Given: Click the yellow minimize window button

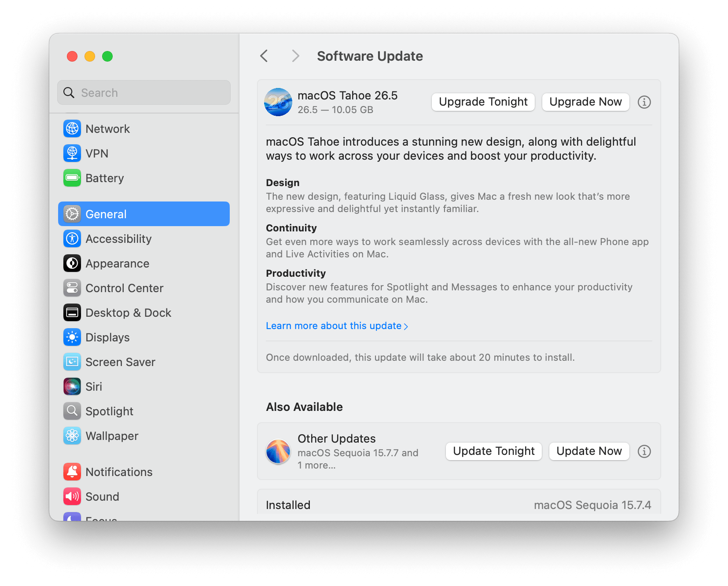Looking at the screenshot, I should pyautogui.click(x=90, y=56).
